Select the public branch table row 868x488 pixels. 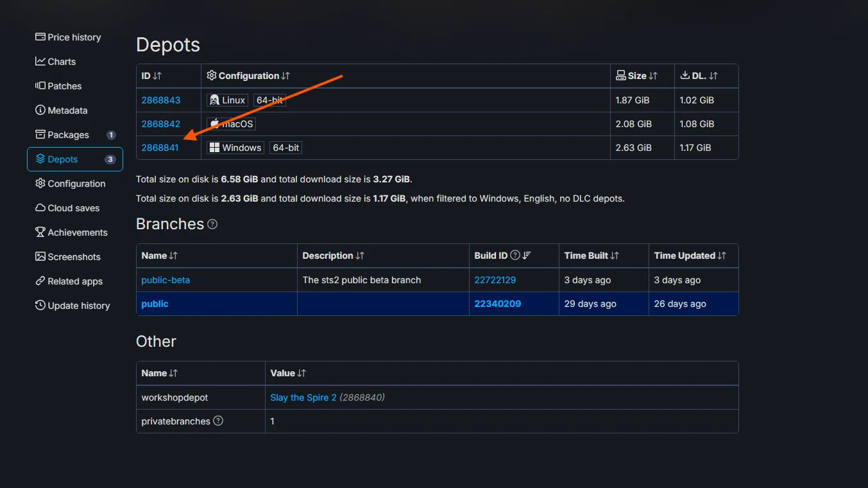click(385, 304)
